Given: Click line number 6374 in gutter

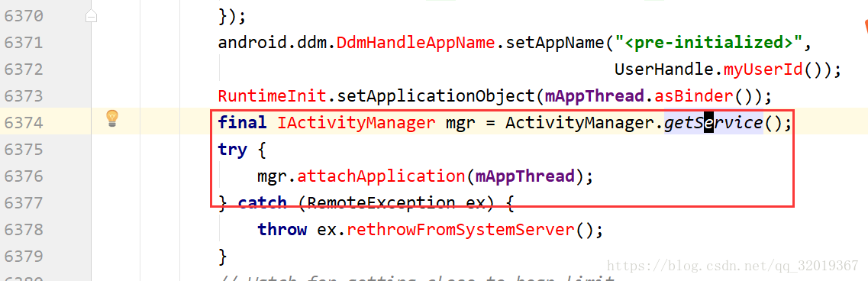Looking at the screenshot, I should (24, 122).
